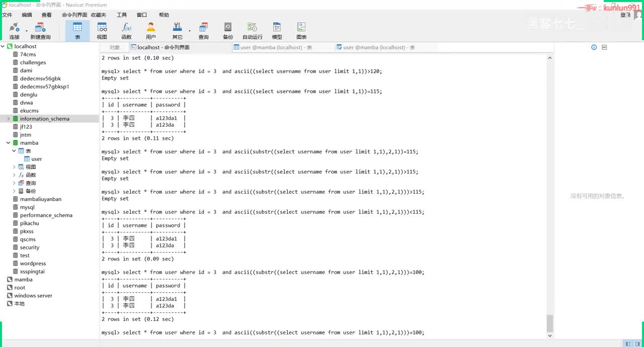Select the 74cms database
Viewport: 644px width, 347px height.
28,54
